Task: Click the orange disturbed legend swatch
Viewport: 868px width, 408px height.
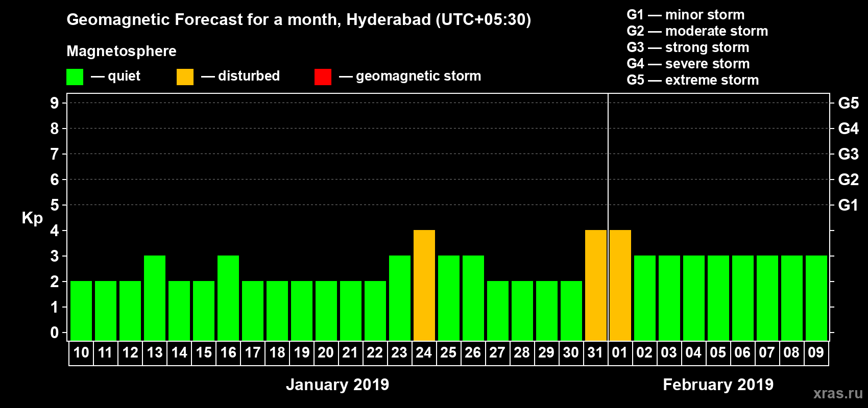Action: pos(185,77)
